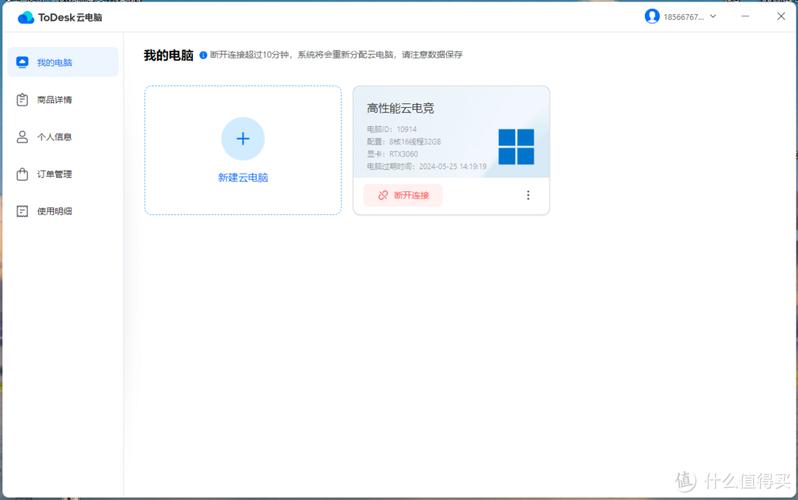Image resolution: width=798 pixels, height=500 pixels.
Task: Click the account name 18566767...
Action: pos(683,17)
